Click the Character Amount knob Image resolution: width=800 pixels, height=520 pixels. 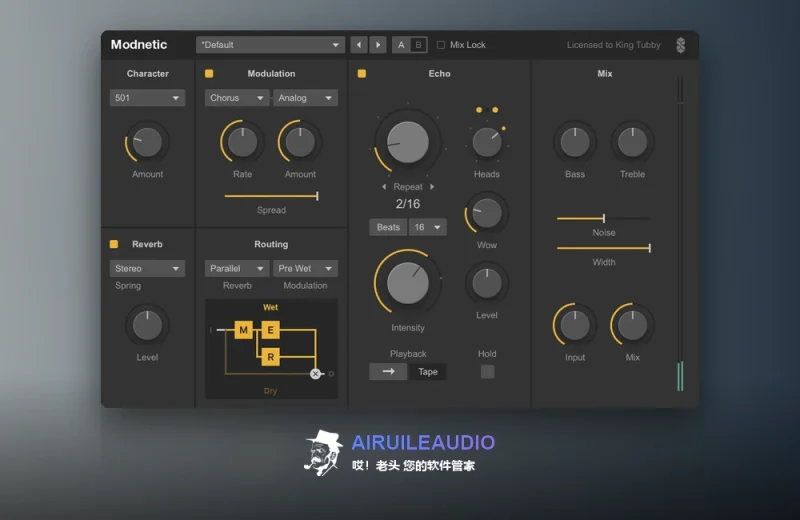tap(147, 142)
